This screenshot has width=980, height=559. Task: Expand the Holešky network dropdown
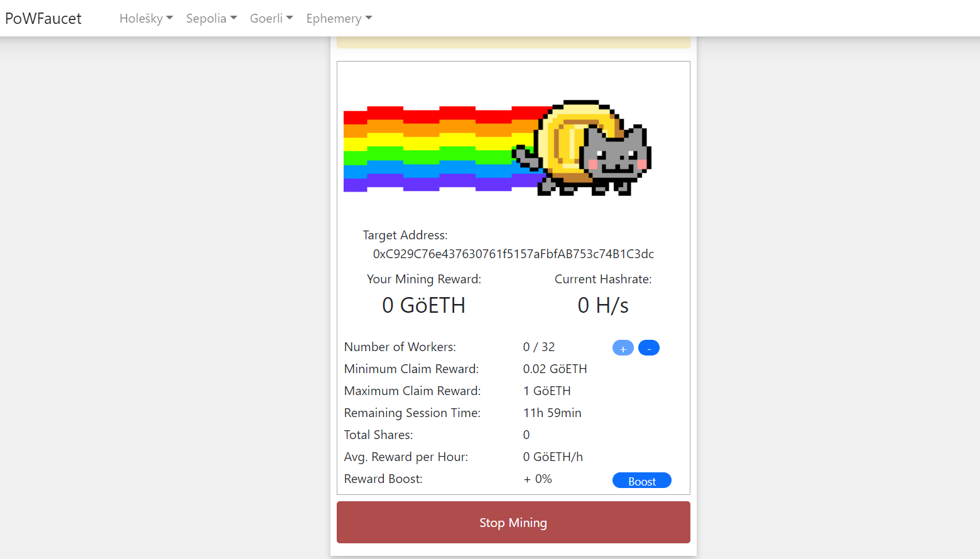(146, 18)
